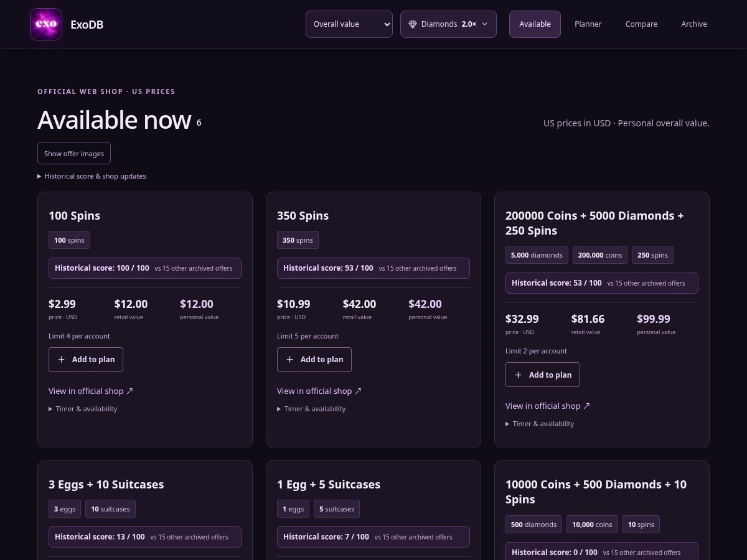Click the 350 spins tag chip

(x=298, y=240)
